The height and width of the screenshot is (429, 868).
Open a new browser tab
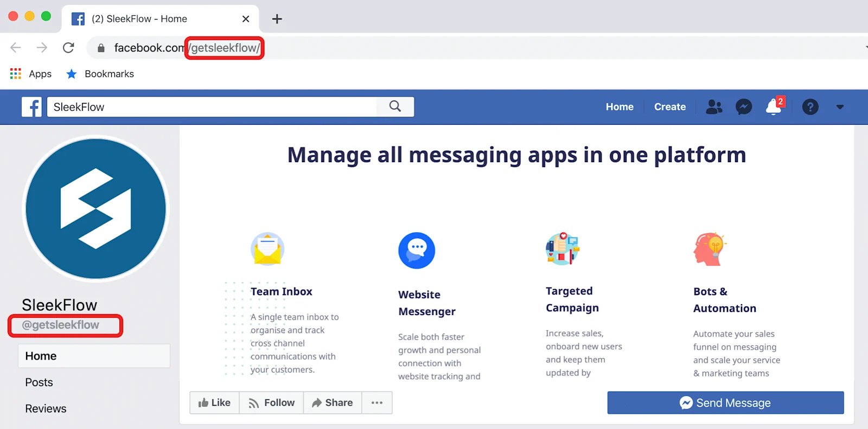[277, 19]
